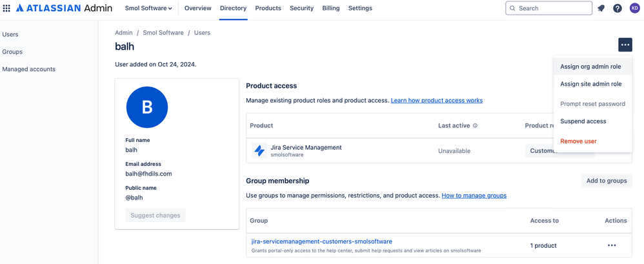Select Remove user menu option

pyautogui.click(x=578, y=141)
